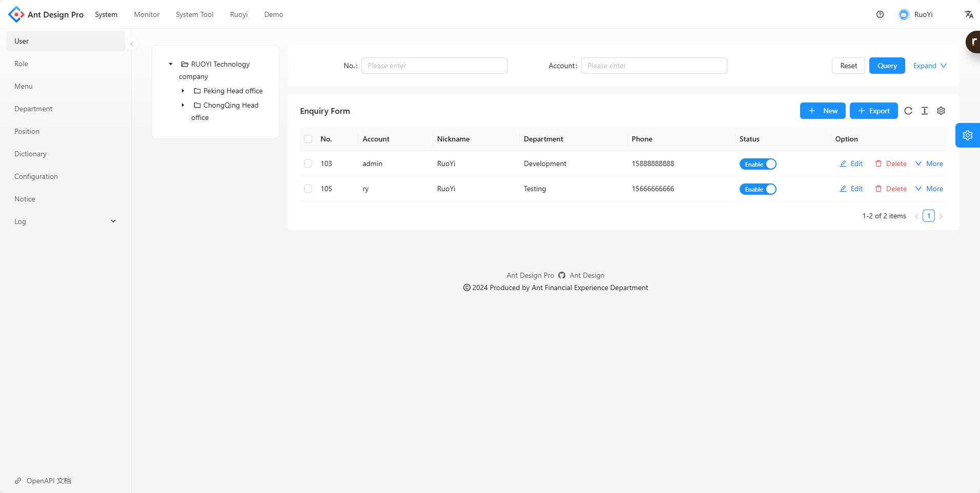Check the select-all header checkbox
Screen dimensions: 980x493
(308, 139)
